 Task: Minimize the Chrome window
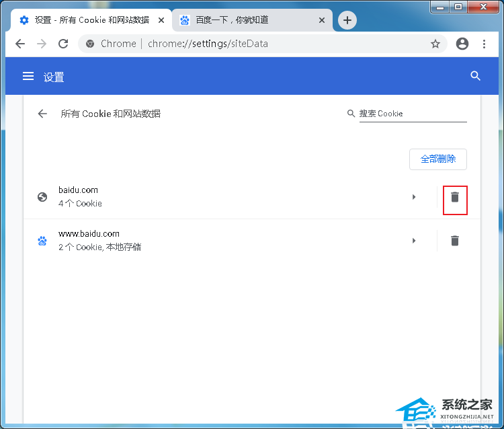click(439, 7)
